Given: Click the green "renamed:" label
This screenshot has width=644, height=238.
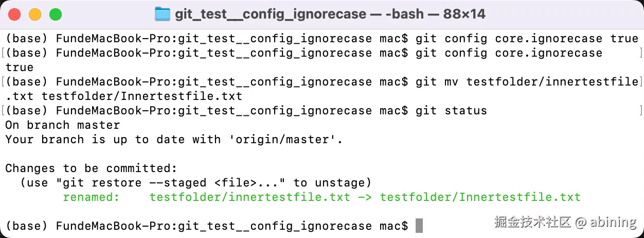Looking at the screenshot, I should (x=92, y=197).
